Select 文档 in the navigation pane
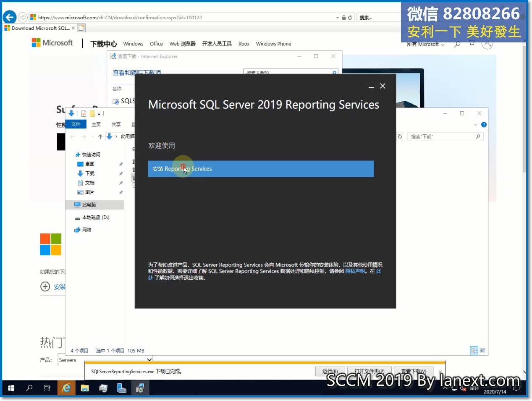This screenshot has height=401, width=532. 89,183
